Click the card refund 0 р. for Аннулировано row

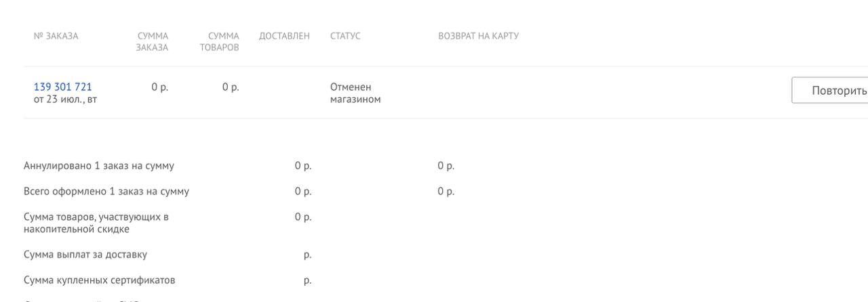[446, 166]
